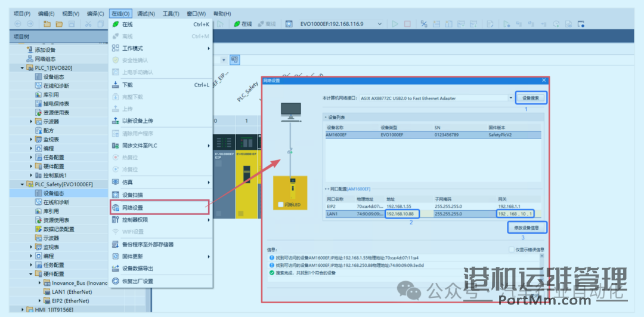Click the small dropdown arrow beside TAG icon

(224, 60)
